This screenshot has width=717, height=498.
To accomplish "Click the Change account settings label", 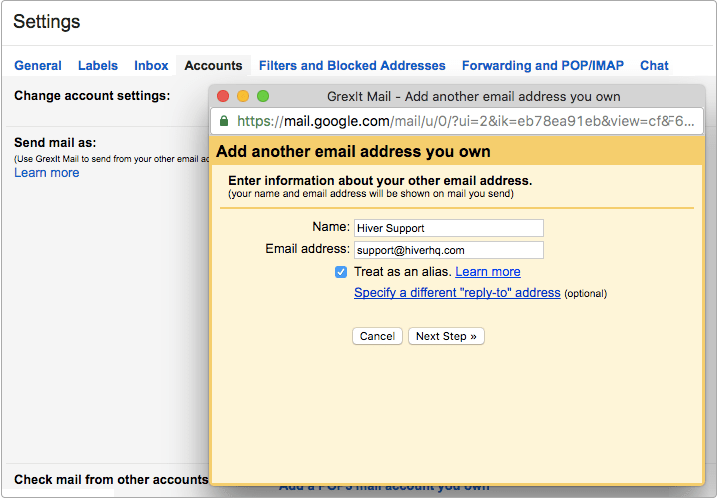I will 92,96.
